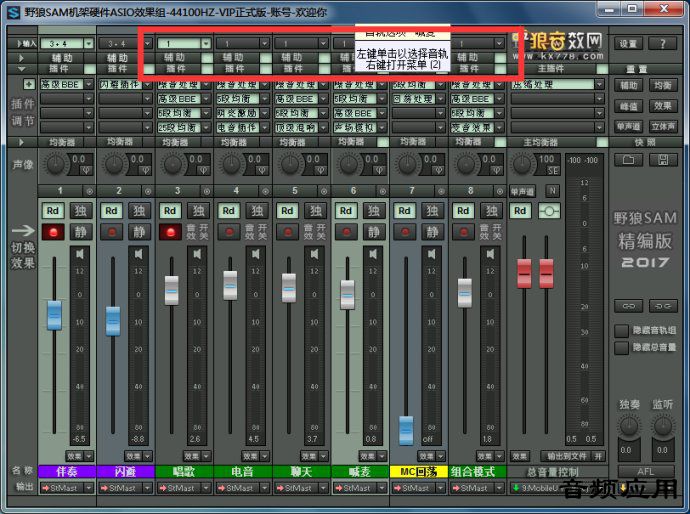
Task: Click the 立体声 stereo button
Action: tap(663, 126)
